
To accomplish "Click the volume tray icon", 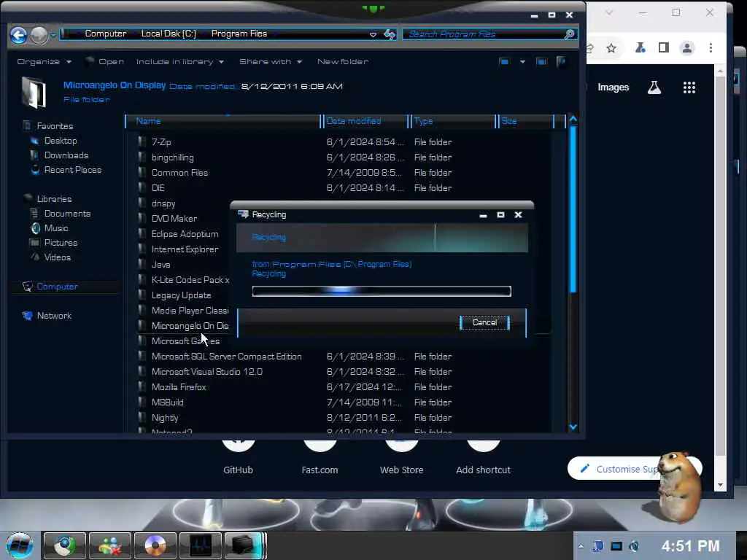I will tap(634, 546).
